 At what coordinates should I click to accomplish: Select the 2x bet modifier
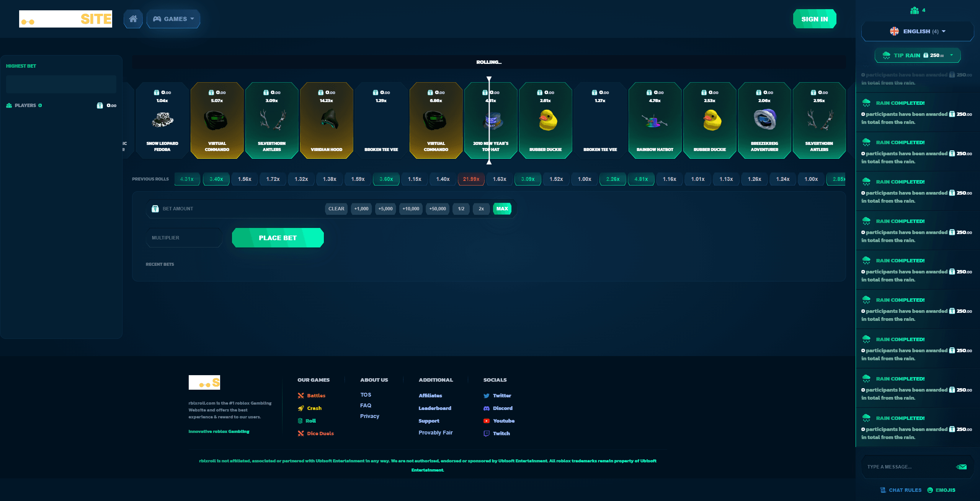481,208
